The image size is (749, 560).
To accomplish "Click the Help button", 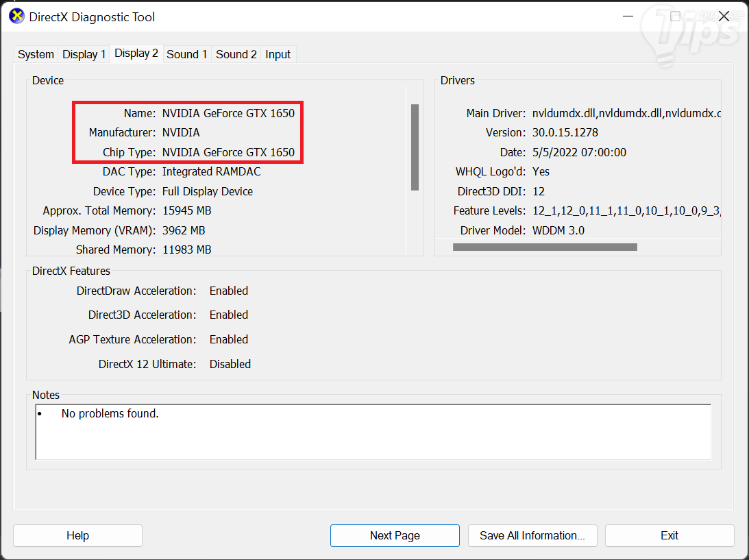I will pyautogui.click(x=78, y=535).
